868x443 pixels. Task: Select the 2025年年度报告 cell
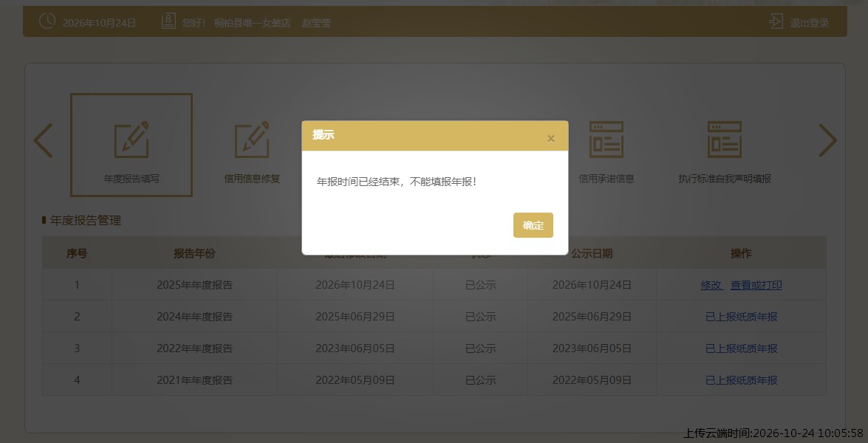(194, 286)
